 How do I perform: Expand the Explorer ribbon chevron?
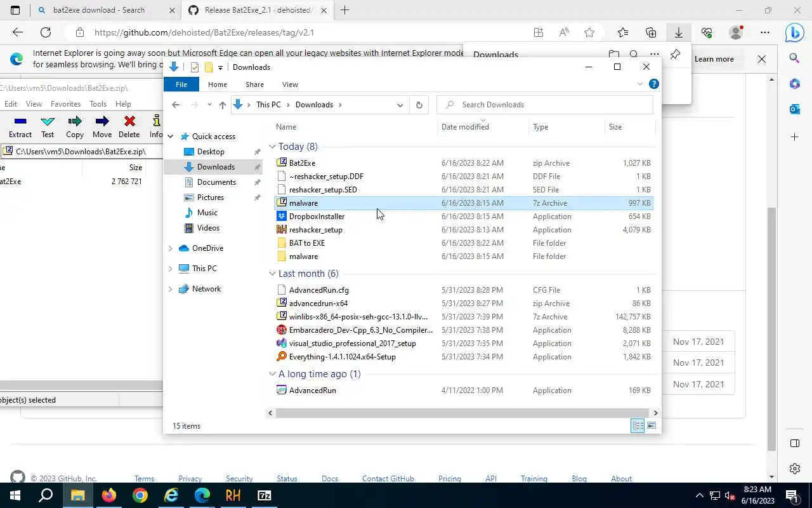point(639,84)
